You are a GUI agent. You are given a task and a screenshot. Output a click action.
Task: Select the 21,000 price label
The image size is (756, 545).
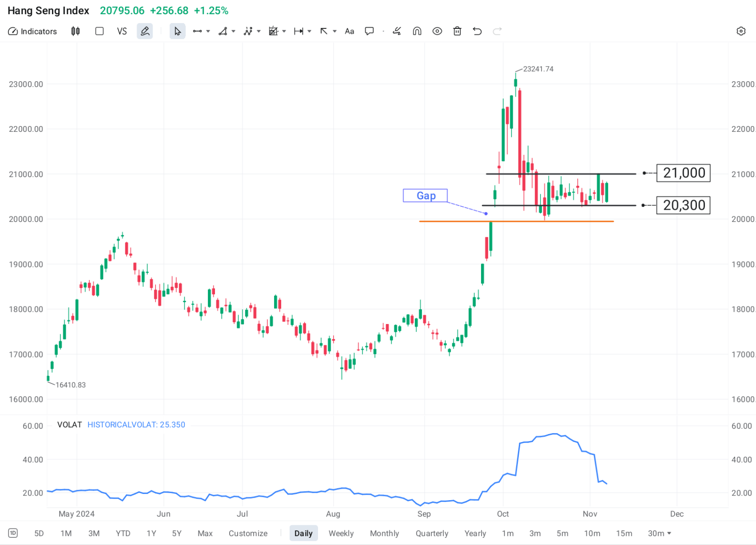point(684,173)
